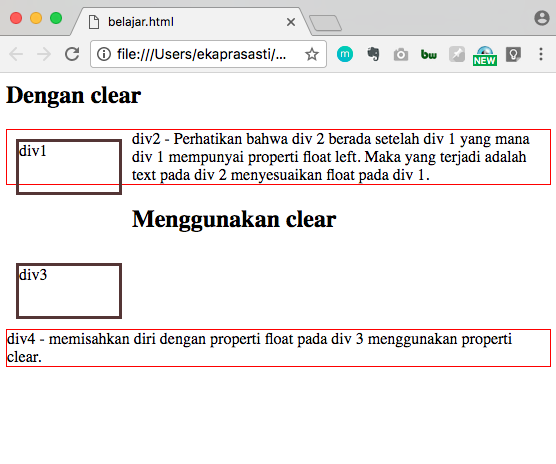The width and height of the screenshot is (556, 464).
Task: Click the 'Dengan clear' heading
Action: pyautogui.click(x=73, y=95)
